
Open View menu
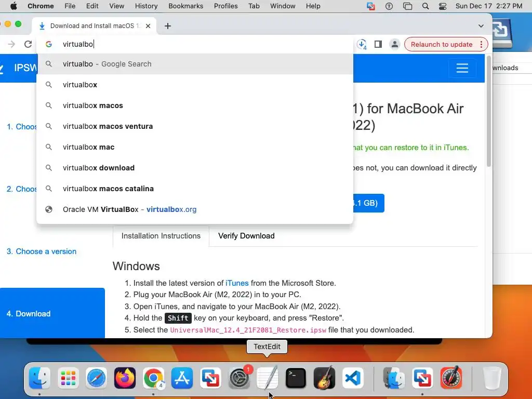pyautogui.click(x=116, y=6)
